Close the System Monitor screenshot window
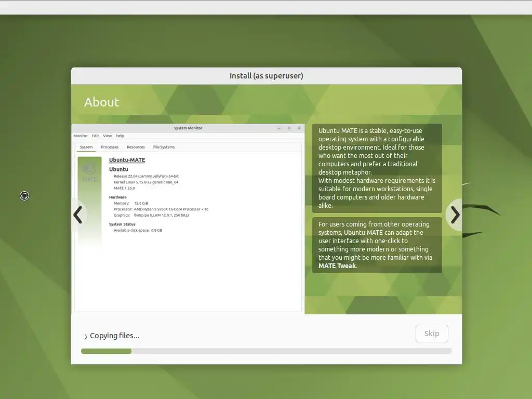Viewport: 532px width, 399px height. pyautogui.click(x=299, y=128)
